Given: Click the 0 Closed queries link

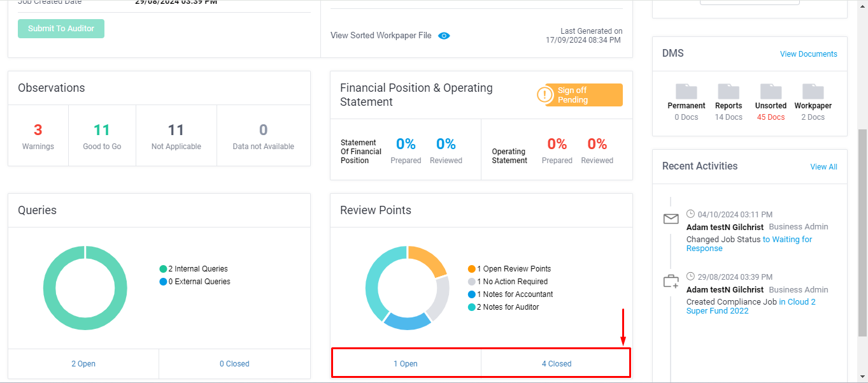Looking at the screenshot, I should pos(234,364).
